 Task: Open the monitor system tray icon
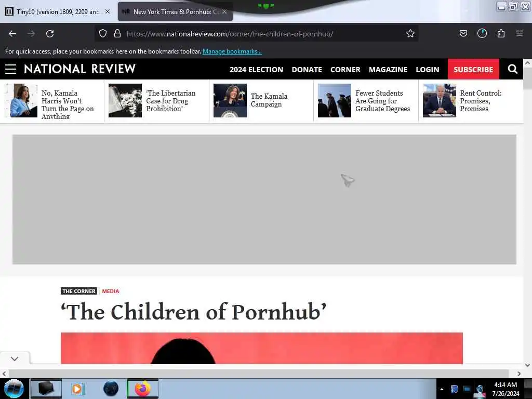[467, 389]
